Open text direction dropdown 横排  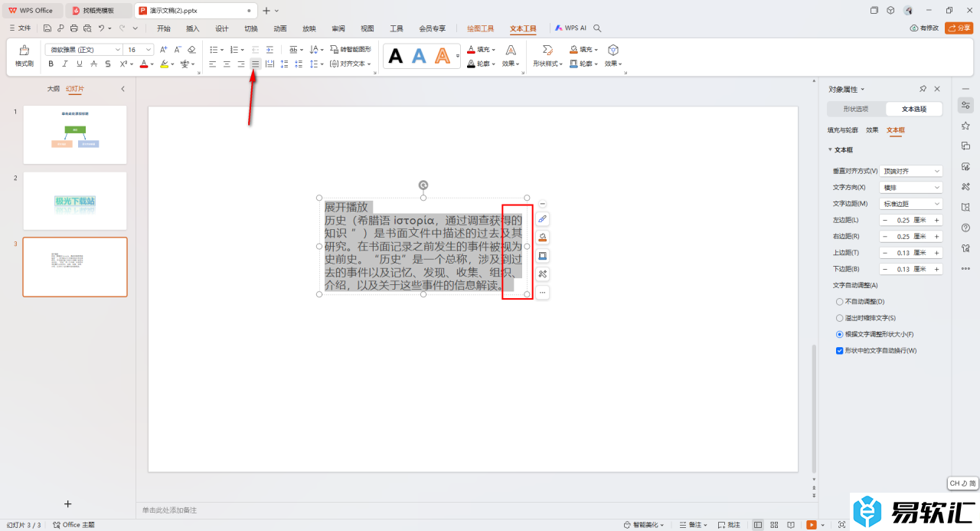pyautogui.click(x=911, y=187)
